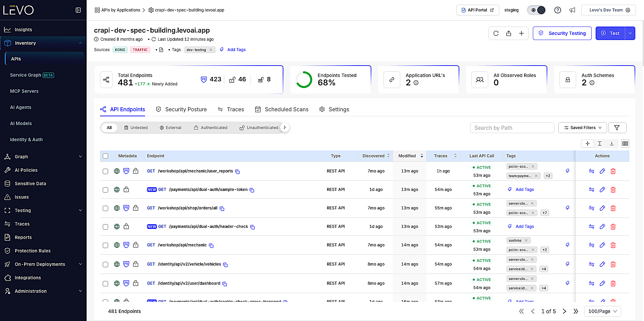This screenshot has width=644, height=321.
Task: Check the /payments/api/dual-auth/header-check row checkbox
Action: 105,227
